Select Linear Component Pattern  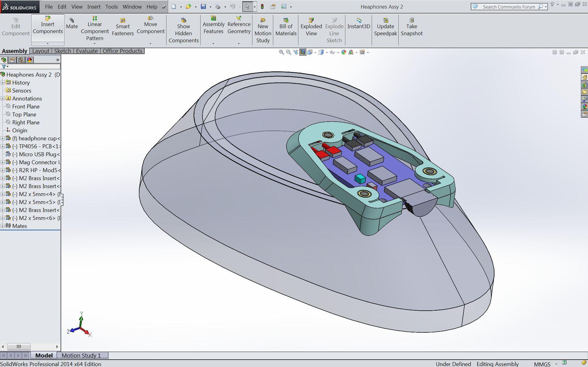tap(94, 28)
